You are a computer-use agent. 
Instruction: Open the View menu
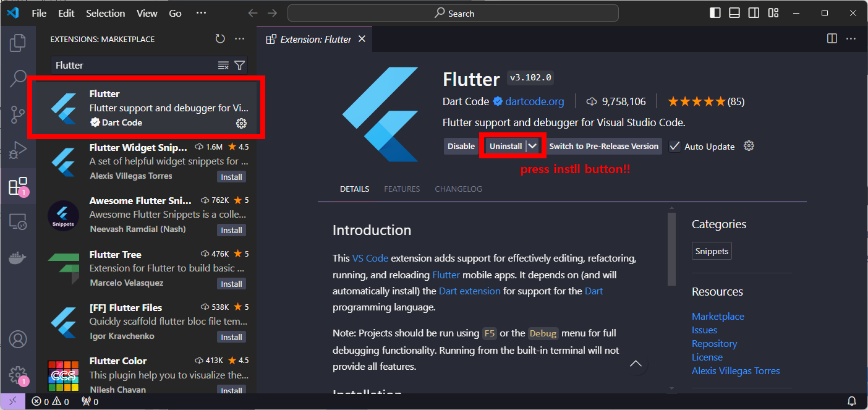pyautogui.click(x=147, y=13)
